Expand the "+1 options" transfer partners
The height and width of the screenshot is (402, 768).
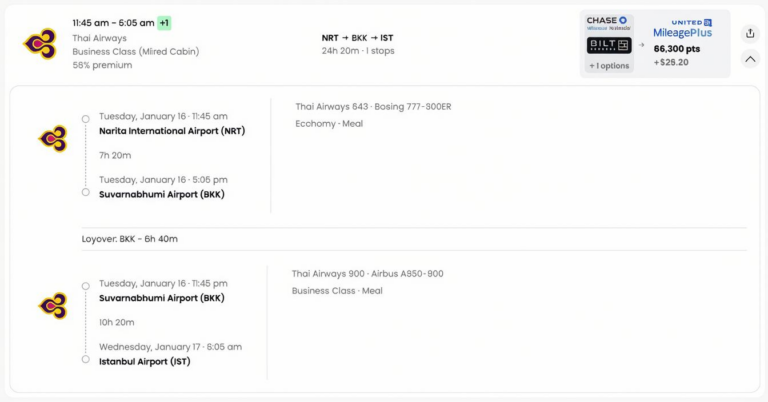[x=607, y=66]
